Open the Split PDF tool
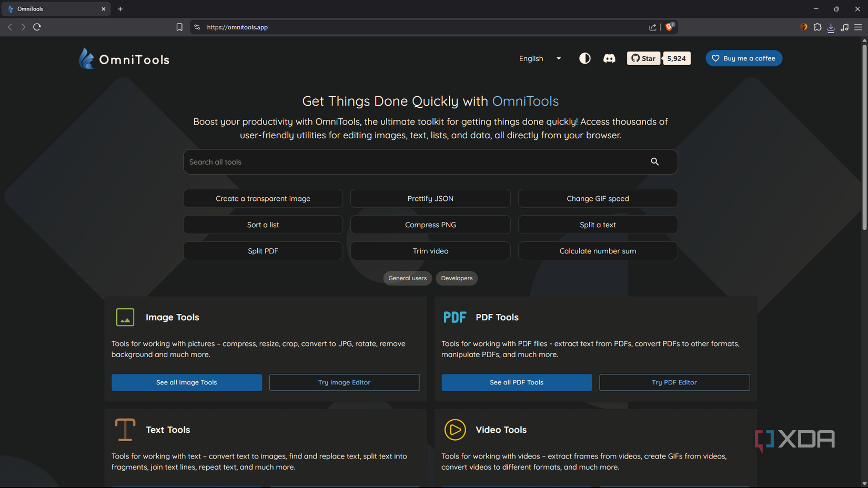Screen dimensions: 868x488 coord(263,251)
